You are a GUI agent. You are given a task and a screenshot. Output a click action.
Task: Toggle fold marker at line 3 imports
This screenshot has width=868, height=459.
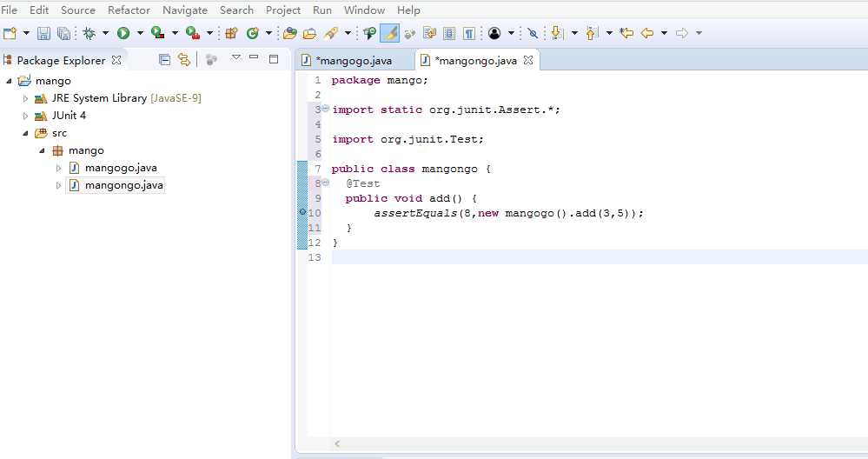coord(326,109)
